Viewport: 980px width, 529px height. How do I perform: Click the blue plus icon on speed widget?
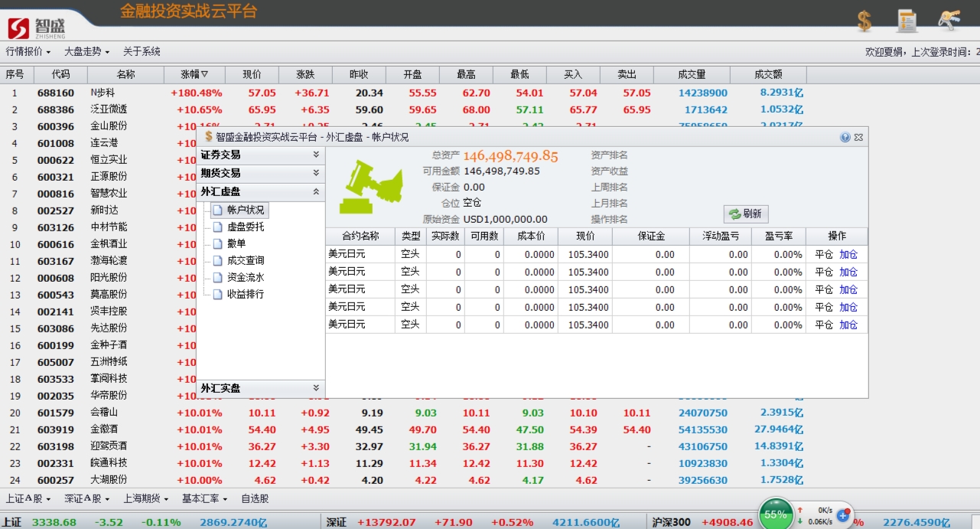tap(843, 515)
